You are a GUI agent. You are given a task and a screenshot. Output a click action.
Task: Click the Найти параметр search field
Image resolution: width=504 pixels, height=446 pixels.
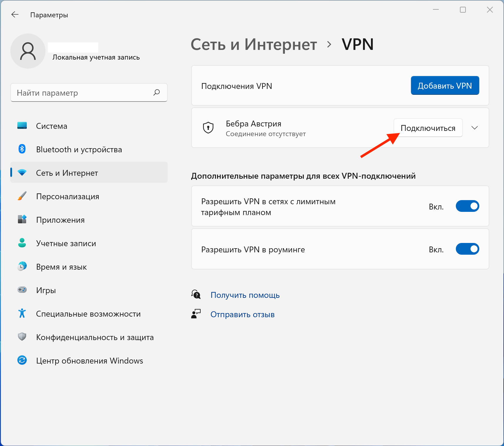(x=82, y=93)
